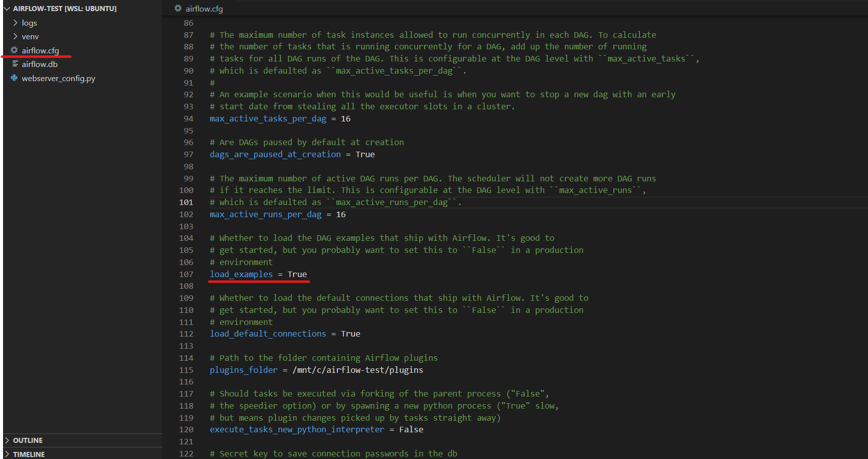Switch to the airflow.cfg editor tab

[x=204, y=9]
